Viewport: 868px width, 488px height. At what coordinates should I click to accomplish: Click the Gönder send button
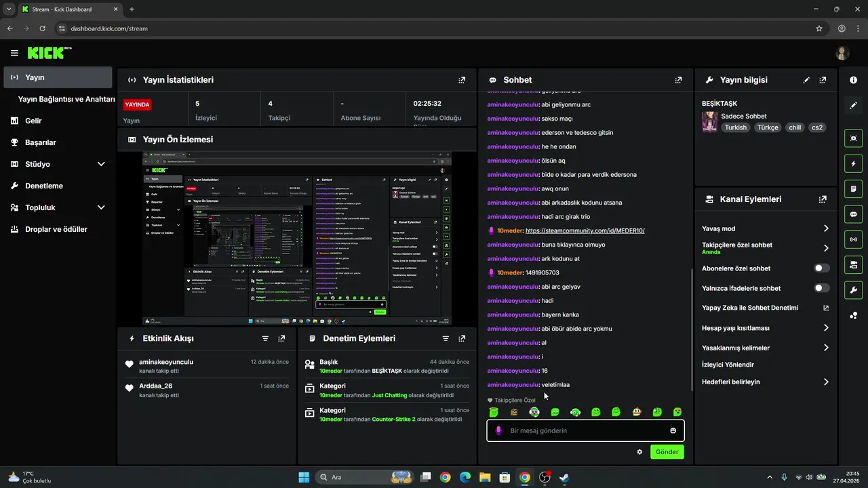pos(667,451)
